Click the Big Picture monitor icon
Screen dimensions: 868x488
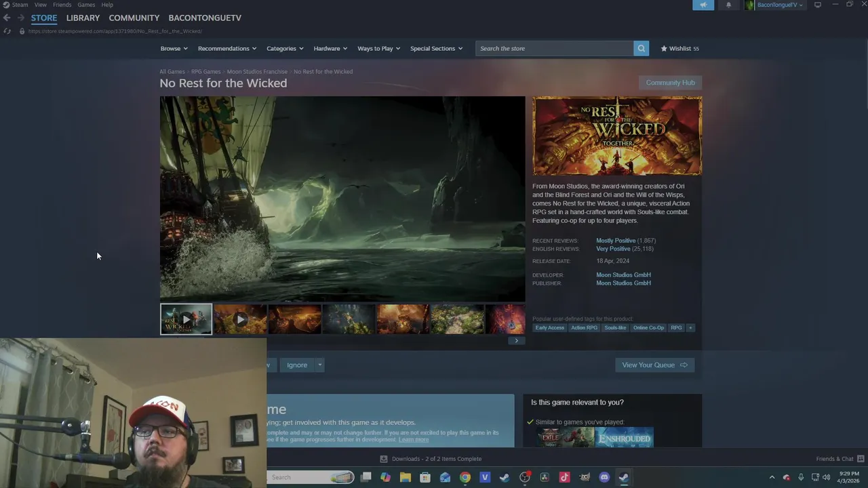click(818, 5)
